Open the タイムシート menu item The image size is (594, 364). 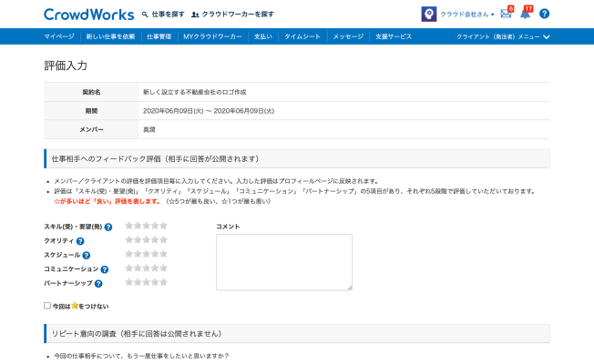point(302,36)
